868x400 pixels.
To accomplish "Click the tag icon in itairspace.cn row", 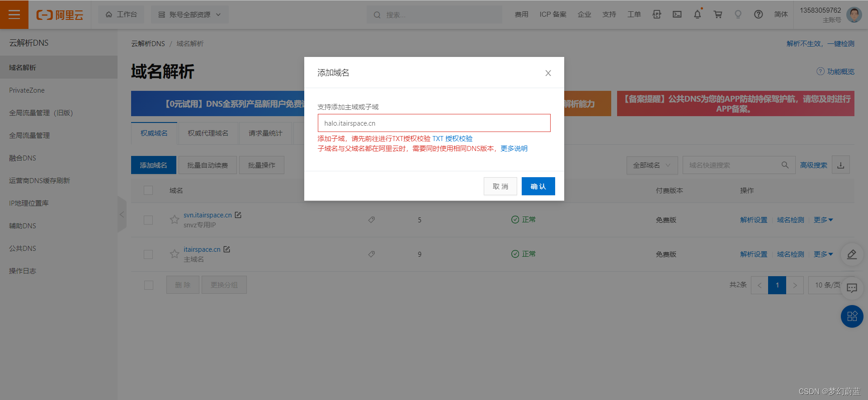I will pyautogui.click(x=371, y=254).
